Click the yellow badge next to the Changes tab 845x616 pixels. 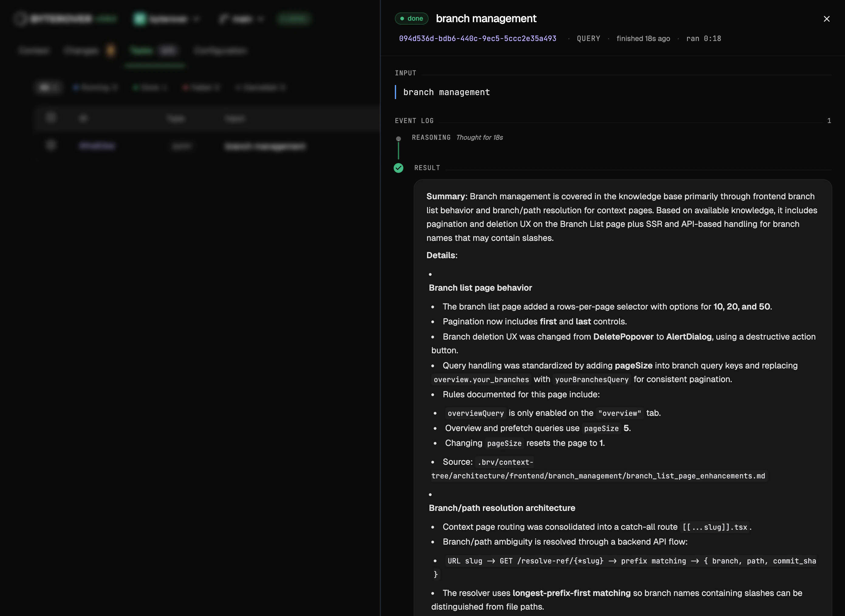111,50
